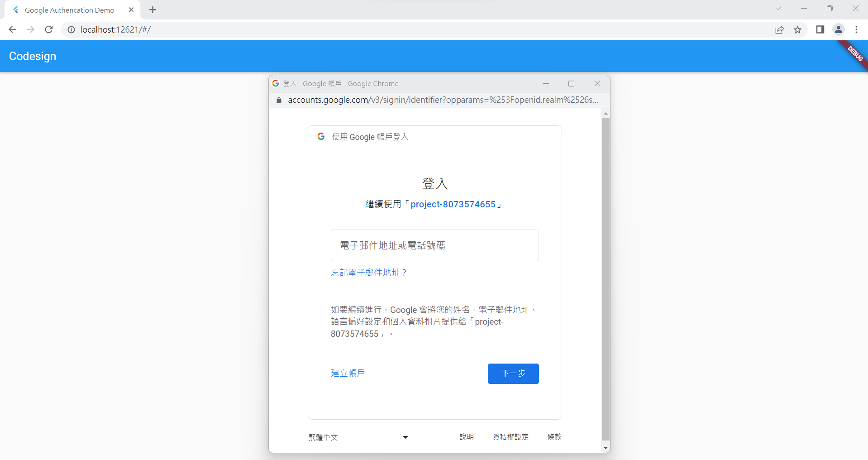The height and width of the screenshot is (460, 868).
Task: Click the popup accounts.google.com URL
Action: (443, 100)
